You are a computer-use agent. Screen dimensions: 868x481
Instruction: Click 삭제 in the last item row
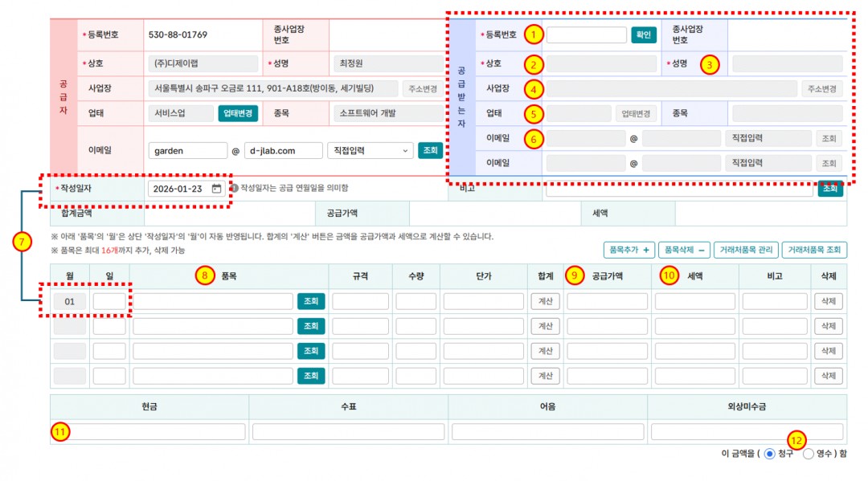pos(828,376)
